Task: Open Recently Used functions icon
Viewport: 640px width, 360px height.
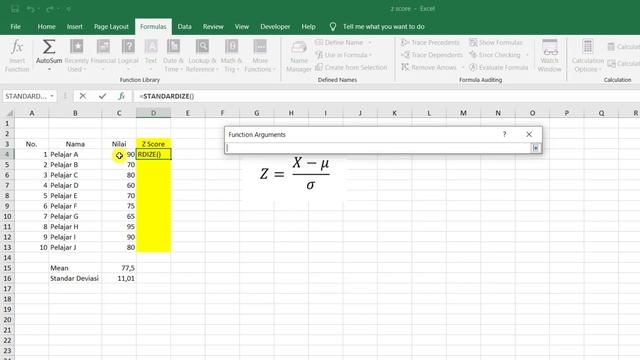Action: (76, 47)
